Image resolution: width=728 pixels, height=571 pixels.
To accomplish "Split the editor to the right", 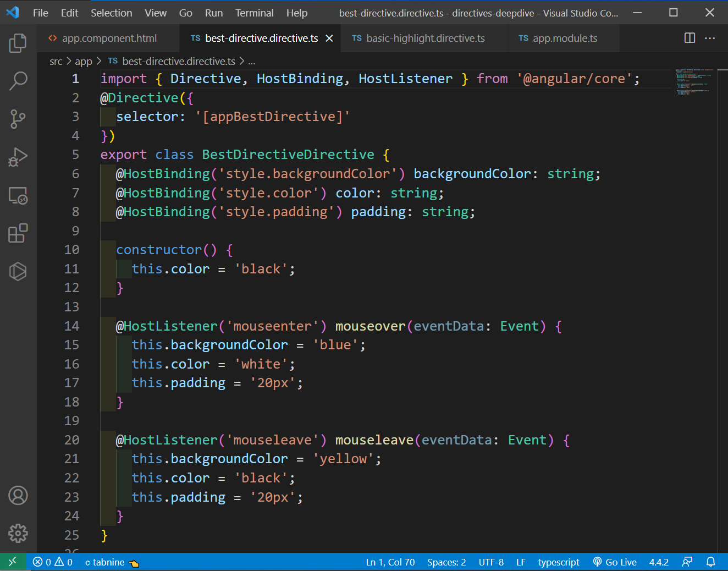I will tap(690, 38).
